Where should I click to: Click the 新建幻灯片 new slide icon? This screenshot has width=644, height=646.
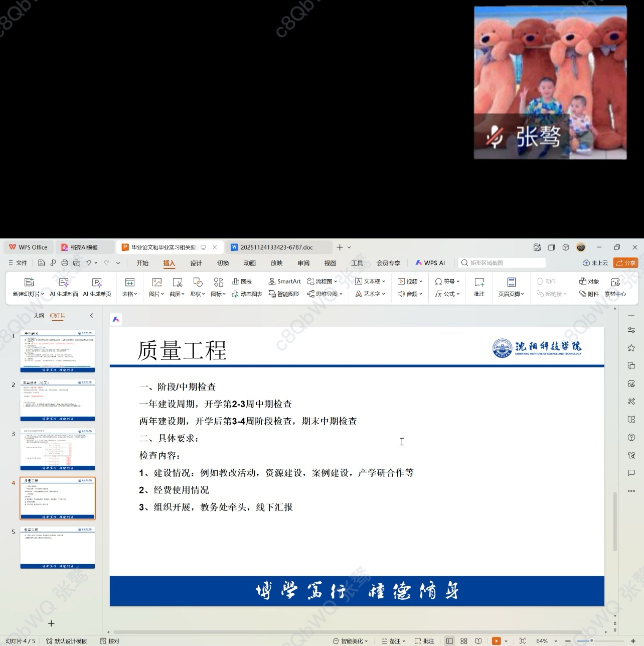(29, 287)
